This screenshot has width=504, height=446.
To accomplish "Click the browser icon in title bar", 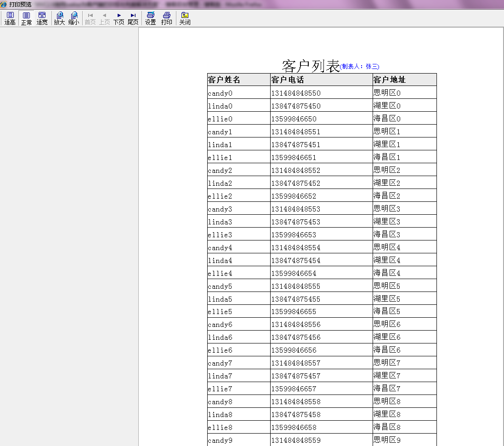I will click(x=4, y=4).
